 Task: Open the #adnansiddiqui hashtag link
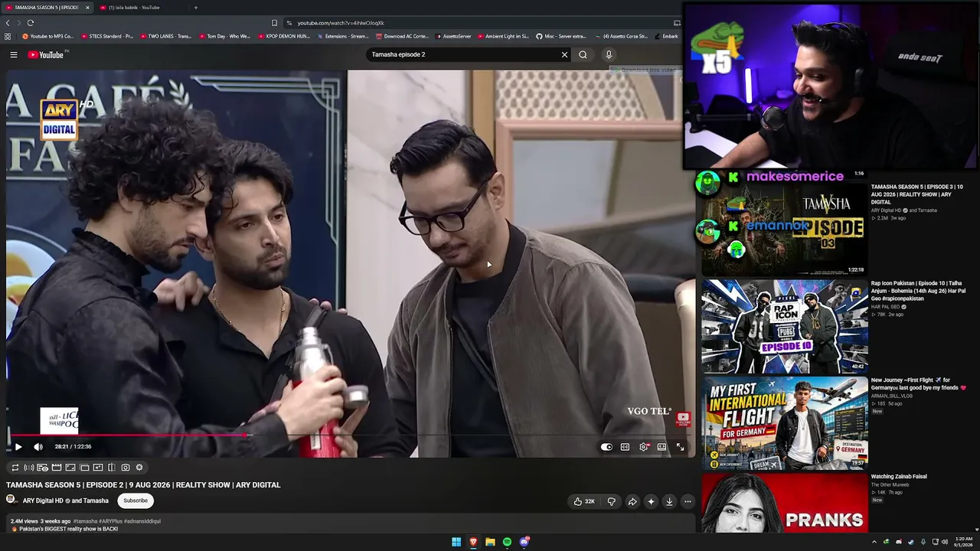pyautogui.click(x=142, y=521)
